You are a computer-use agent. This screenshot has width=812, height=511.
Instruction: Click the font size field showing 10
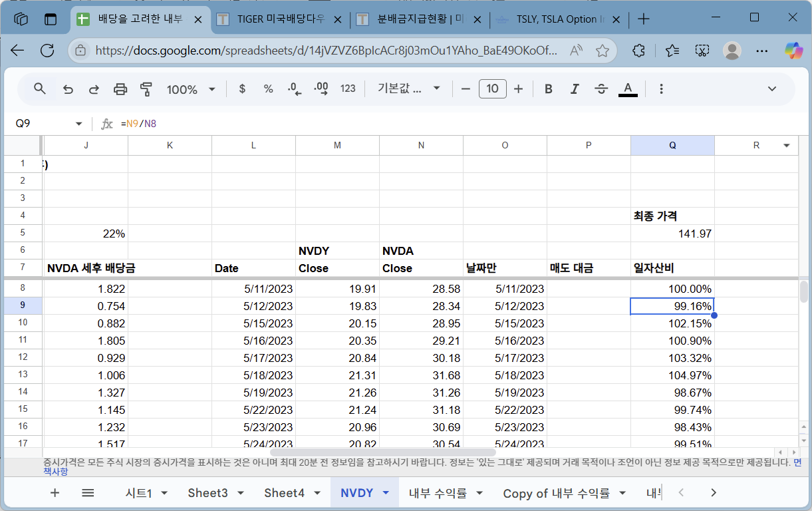[x=493, y=89]
